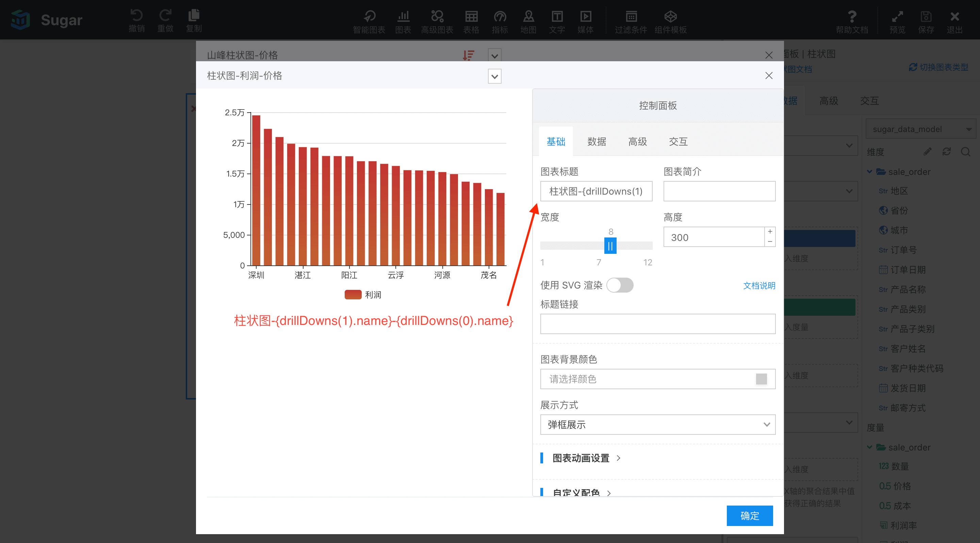980x543 pixels.
Task: Decrease 高度 with the minus stepper
Action: [770, 242]
